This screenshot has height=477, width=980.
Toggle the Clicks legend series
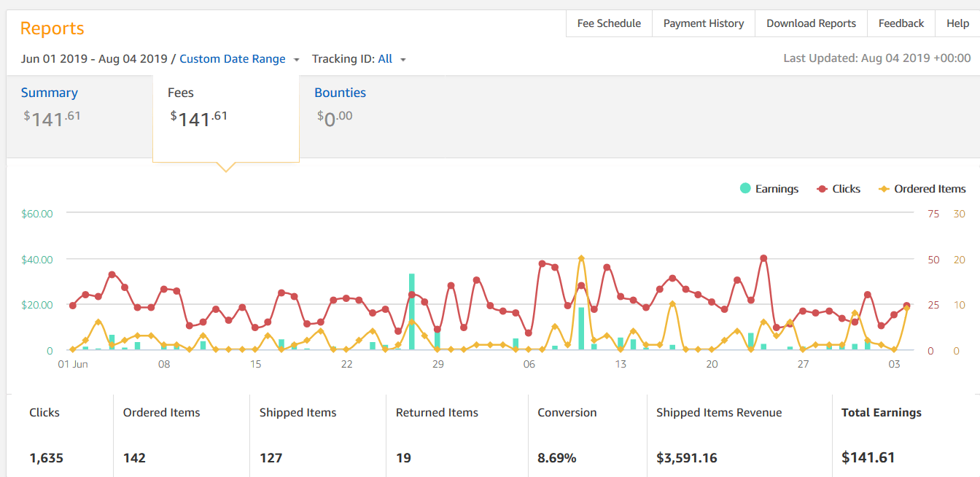pos(837,188)
